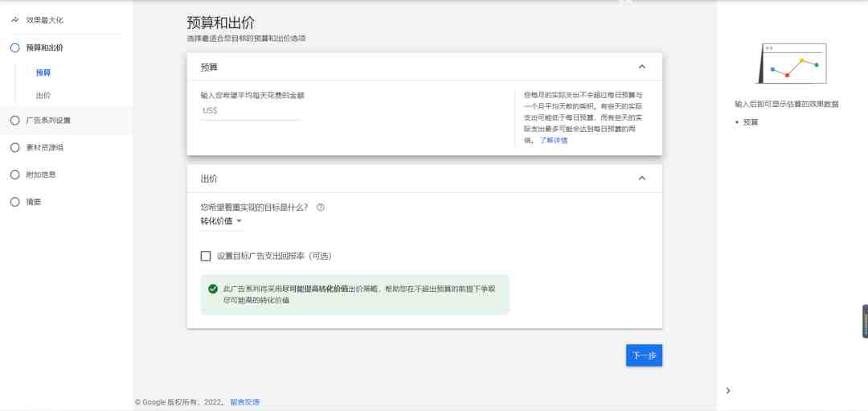Open the 摘要 step
868x411 pixels.
[x=34, y=202]
